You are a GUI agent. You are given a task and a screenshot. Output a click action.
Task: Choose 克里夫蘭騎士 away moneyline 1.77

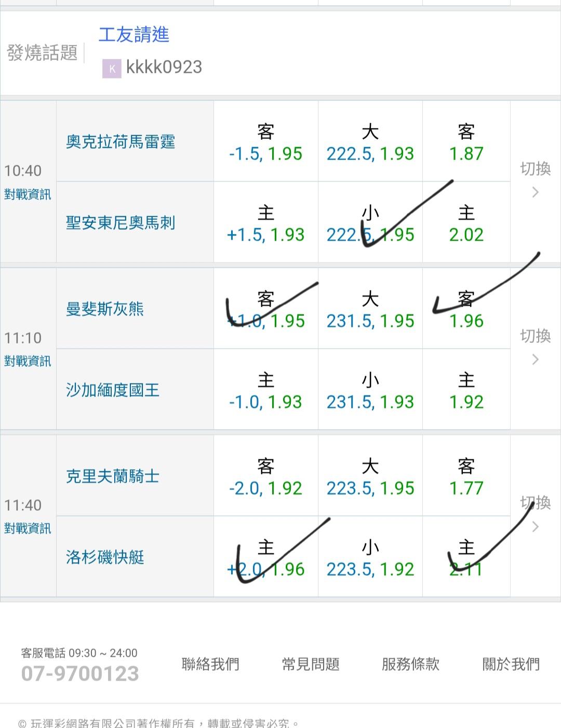tap(466, 477)
